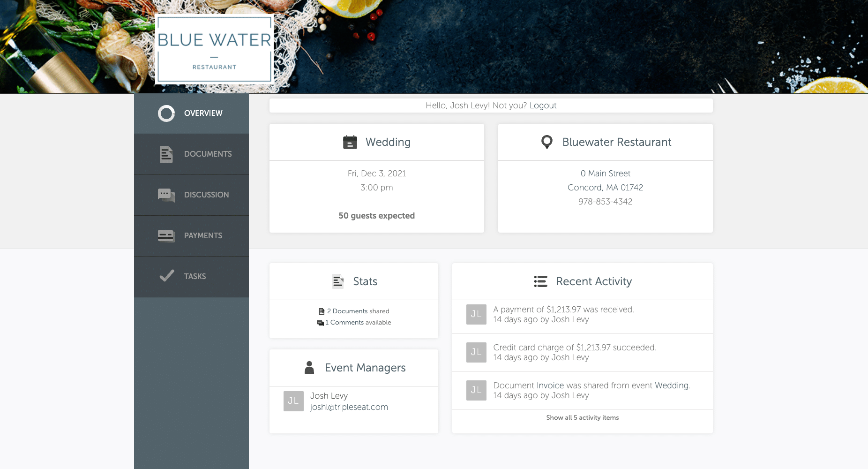Click the Tasks checkmark icon

(x=166, y=276)
